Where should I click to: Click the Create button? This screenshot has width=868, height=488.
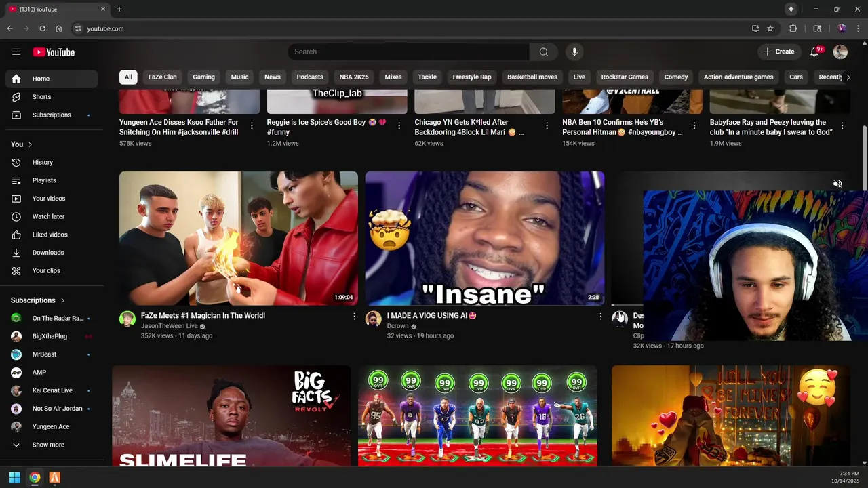pos(779,52)
